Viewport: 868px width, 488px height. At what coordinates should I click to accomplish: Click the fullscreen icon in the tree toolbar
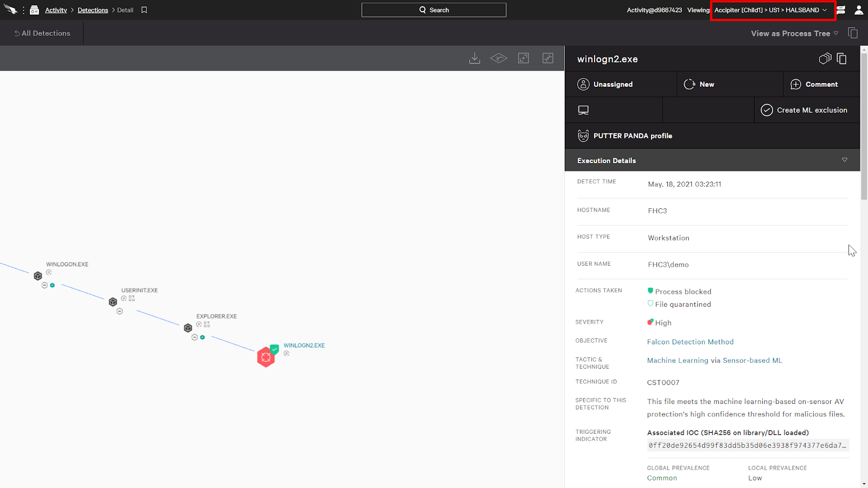(x=548, y=58)
